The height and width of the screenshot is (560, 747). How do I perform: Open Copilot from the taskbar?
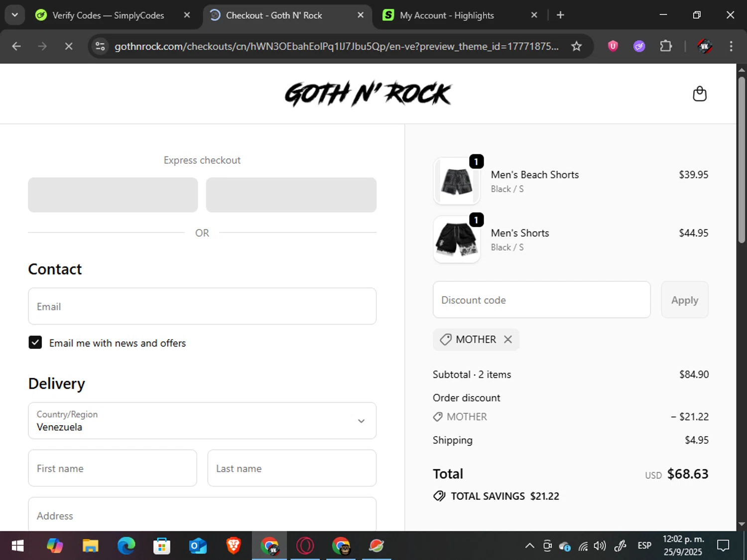[x=55, y=546]
